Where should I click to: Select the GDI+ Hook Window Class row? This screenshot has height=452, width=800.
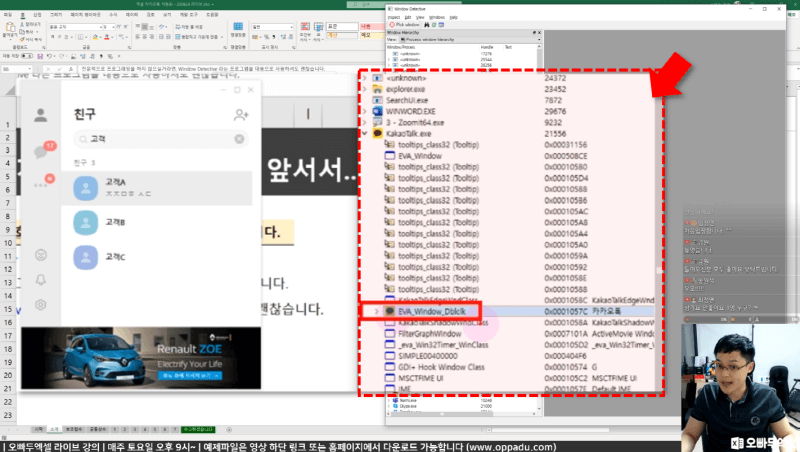click(508, 367)
